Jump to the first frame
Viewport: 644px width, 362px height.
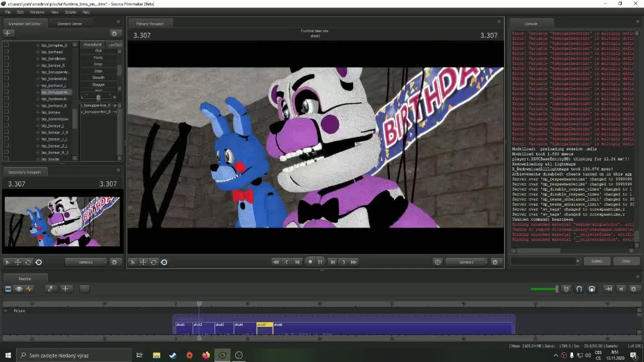pyautogui.click(x=276, y=262)
